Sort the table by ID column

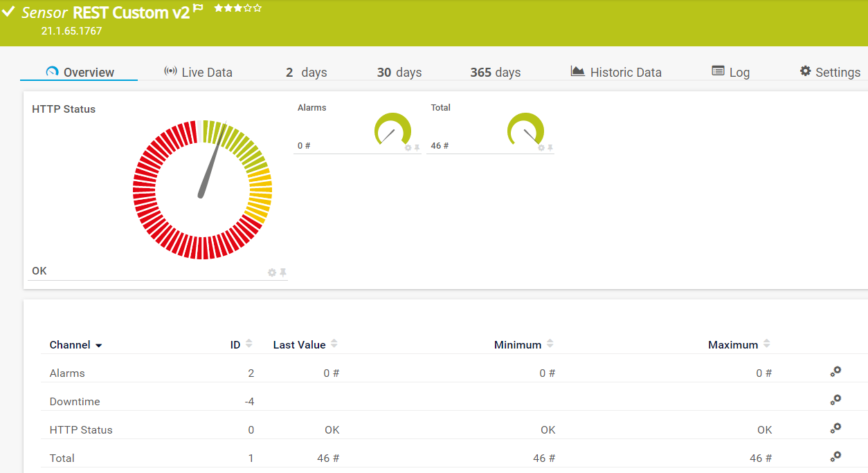(249, 344)
